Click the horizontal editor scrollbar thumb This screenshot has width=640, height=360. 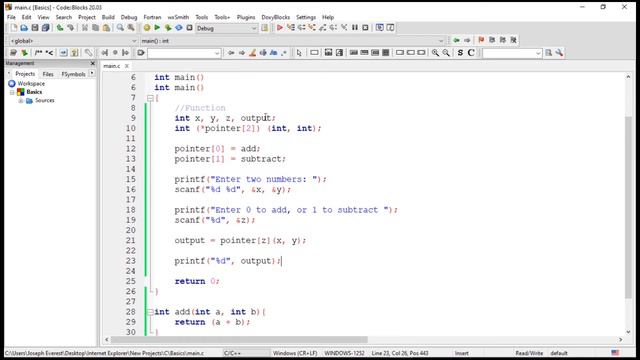point(239,340)
